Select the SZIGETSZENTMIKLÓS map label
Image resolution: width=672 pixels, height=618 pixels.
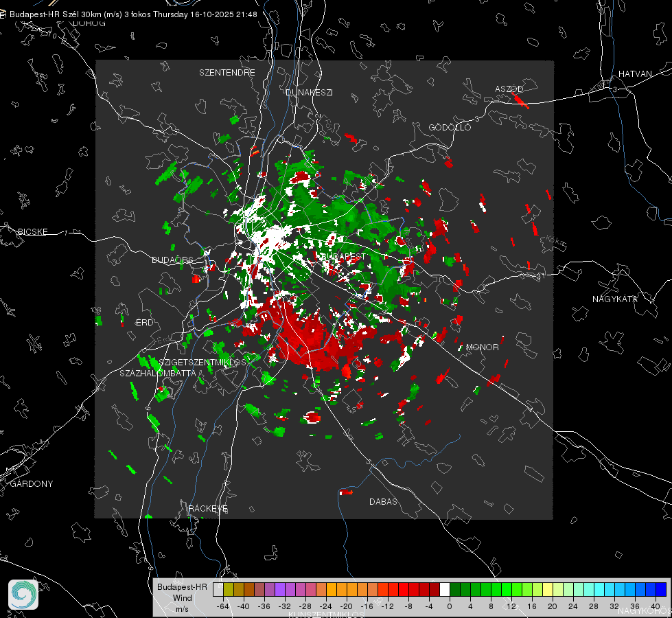[202, 362]
